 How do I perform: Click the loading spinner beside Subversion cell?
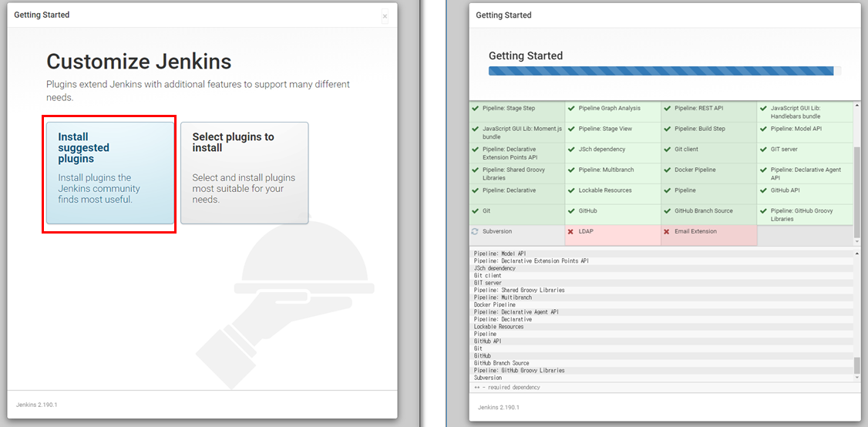(x=475, y=231)
